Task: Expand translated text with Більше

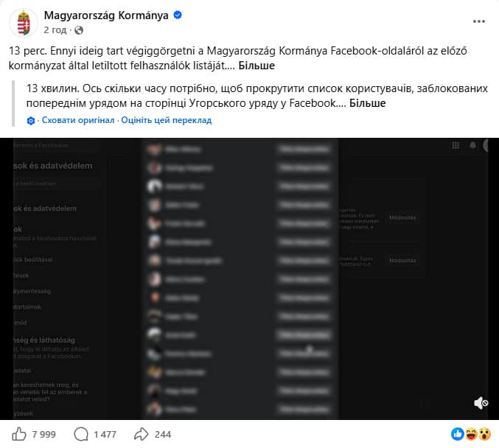Action: pyautogui.click(x=367, y=103)
